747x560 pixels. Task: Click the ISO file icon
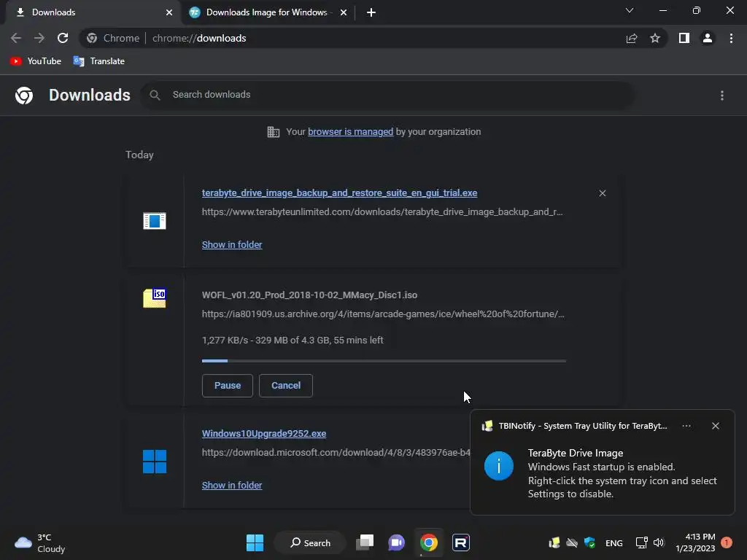point(155,298)
